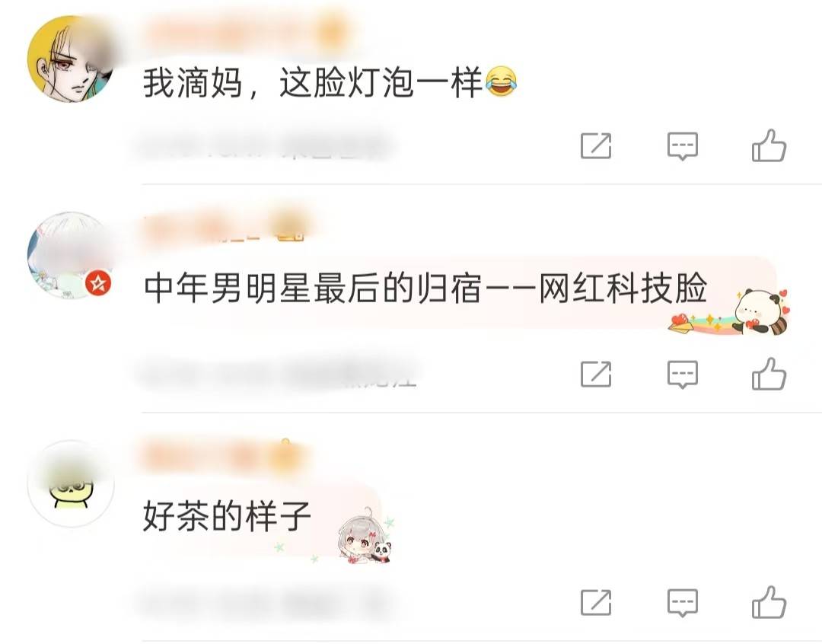
Task: Reply to the 灯泡一样 comment
Action: 682,146
